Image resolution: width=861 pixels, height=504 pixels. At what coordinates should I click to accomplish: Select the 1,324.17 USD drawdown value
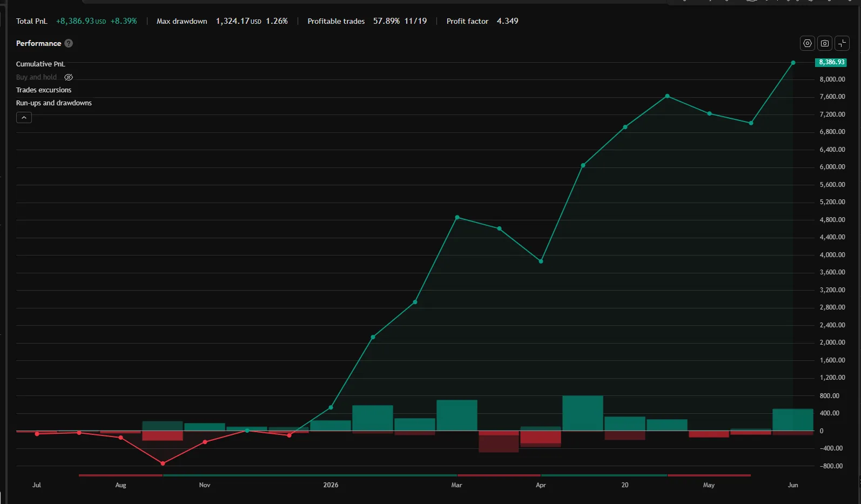238,21
